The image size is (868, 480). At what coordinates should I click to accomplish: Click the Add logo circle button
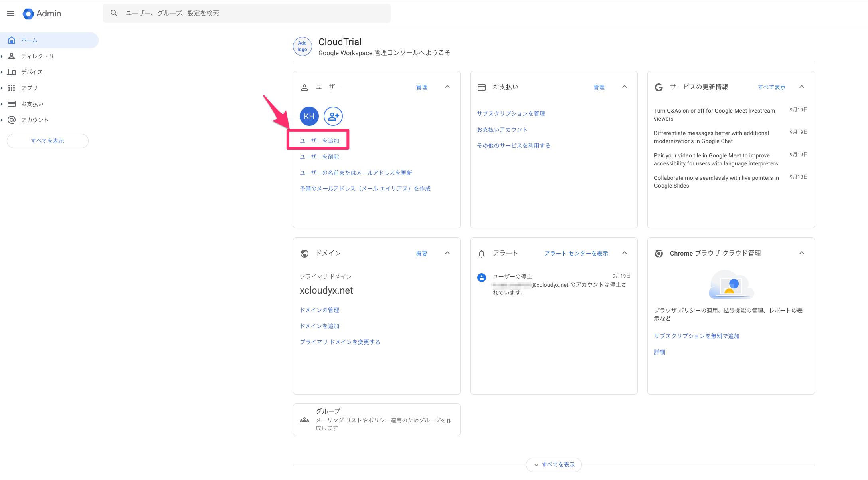302,46
